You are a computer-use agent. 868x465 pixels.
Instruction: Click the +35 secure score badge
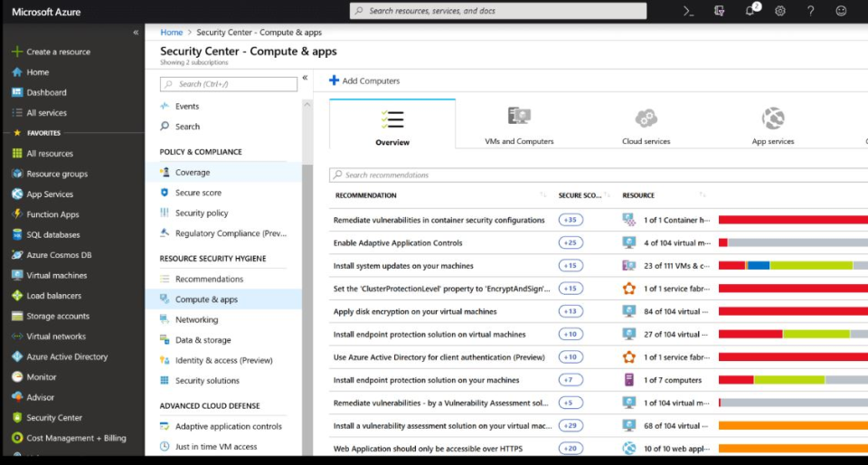coord(571,220)
